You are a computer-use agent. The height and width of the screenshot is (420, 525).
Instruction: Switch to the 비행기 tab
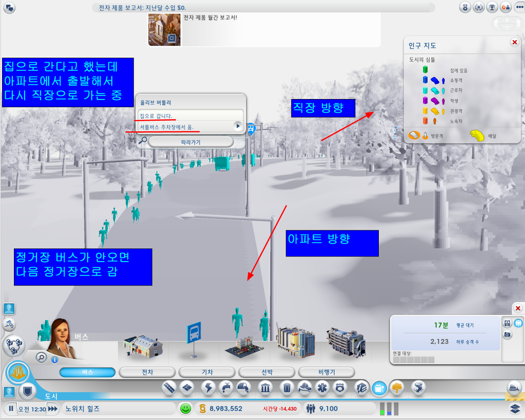(327, 372)
